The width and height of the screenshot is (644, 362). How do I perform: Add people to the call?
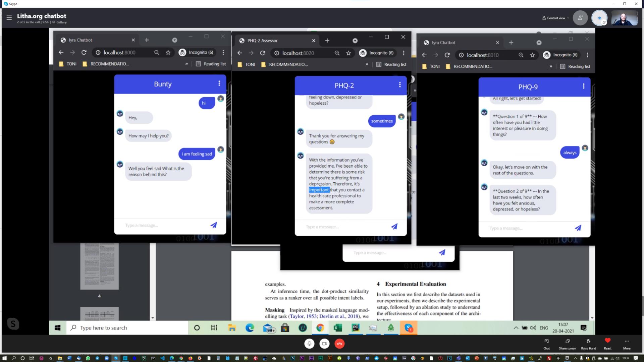tap(580, 18)
